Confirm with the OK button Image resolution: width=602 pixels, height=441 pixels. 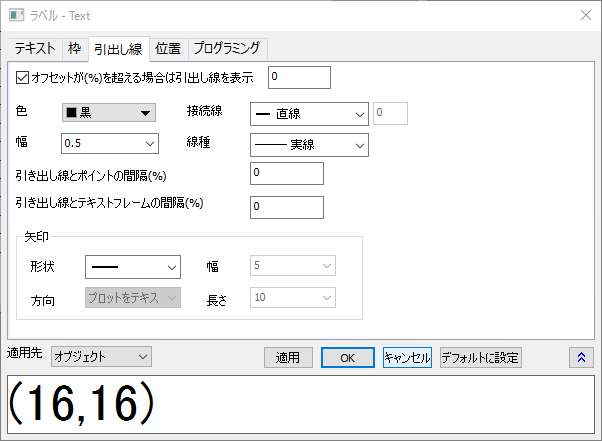tap(348, 358)
